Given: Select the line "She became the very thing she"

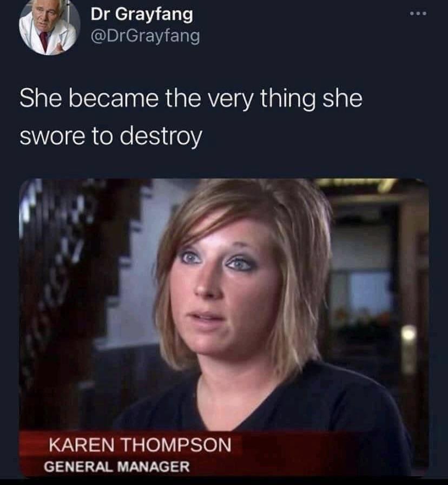Looking at the screenshot, I should [191, 99].
